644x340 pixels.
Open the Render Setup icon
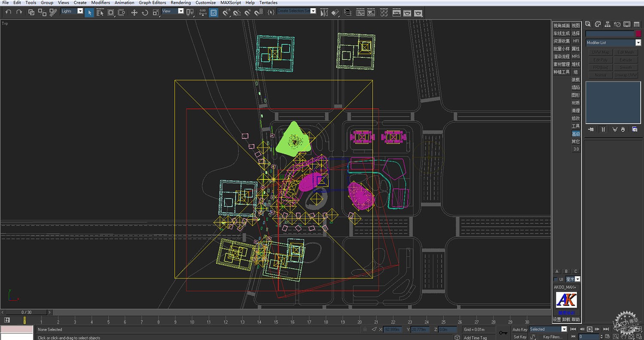coord(397,12)
